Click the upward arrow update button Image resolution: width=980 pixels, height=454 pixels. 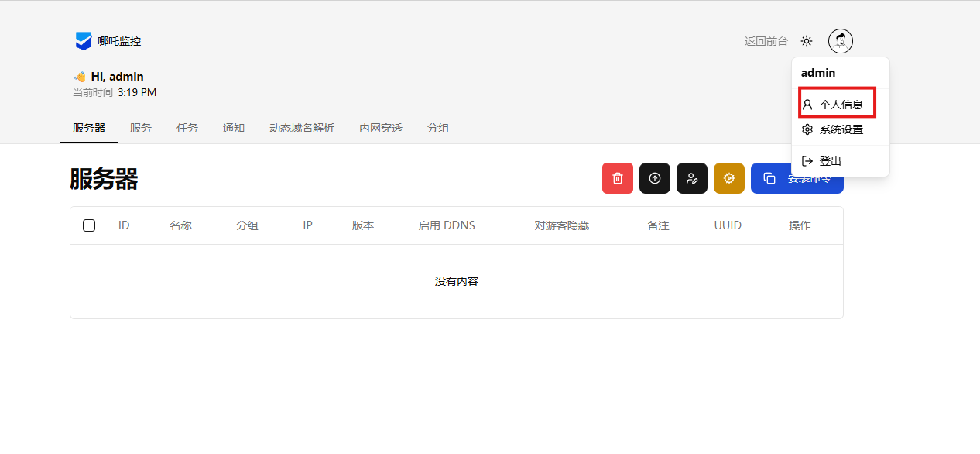pos(654,178)
